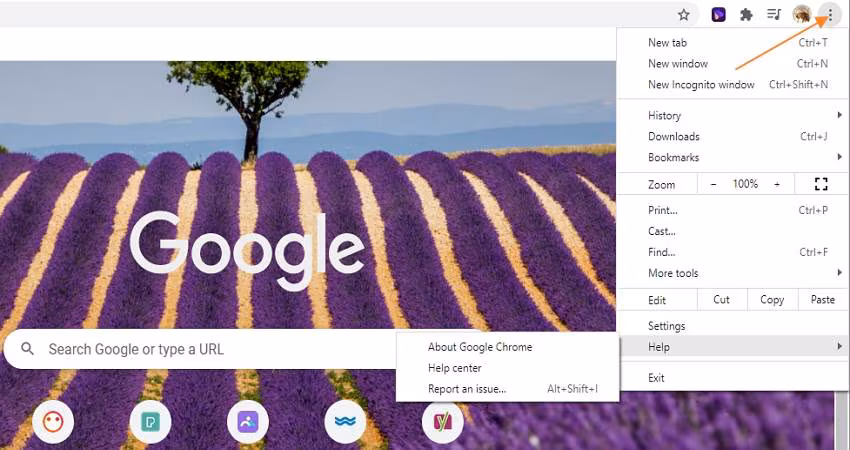Open Help center from submenu
Viewport: 850px width, 450px height.
(x=507, y=368)
